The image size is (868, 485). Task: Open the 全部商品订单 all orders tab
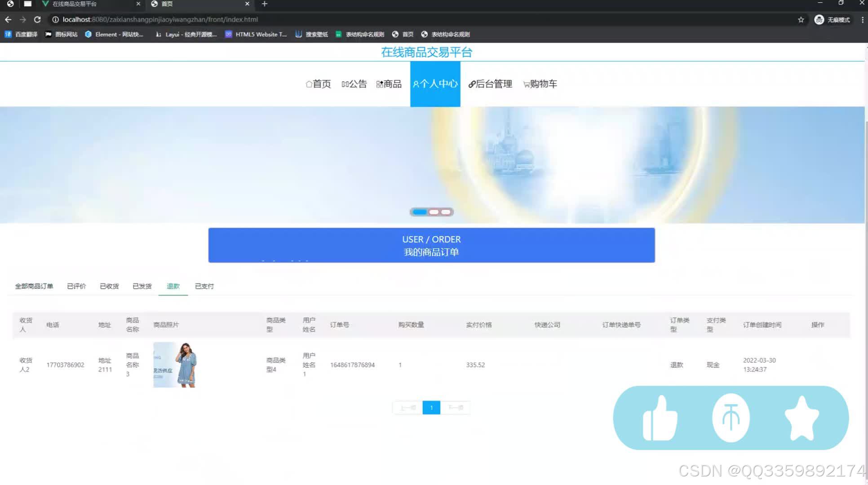click(34, 286)
